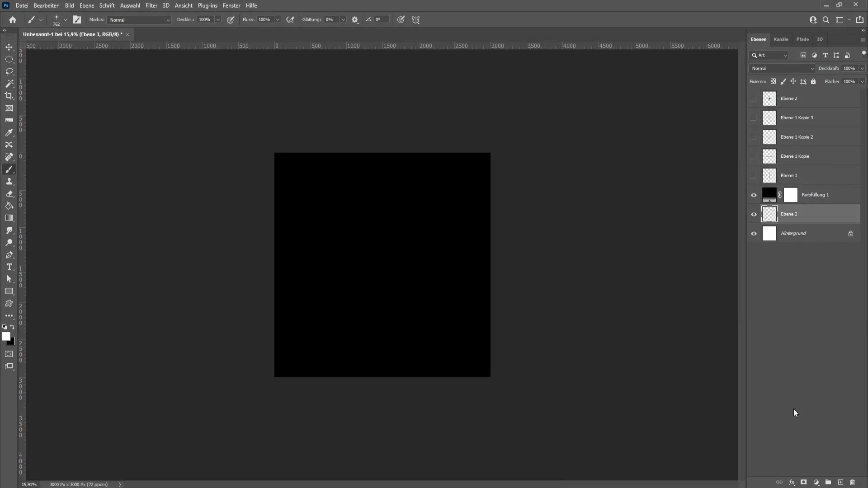
Task: Switch to the Pfade tab
Action: (x=802, y=39)
